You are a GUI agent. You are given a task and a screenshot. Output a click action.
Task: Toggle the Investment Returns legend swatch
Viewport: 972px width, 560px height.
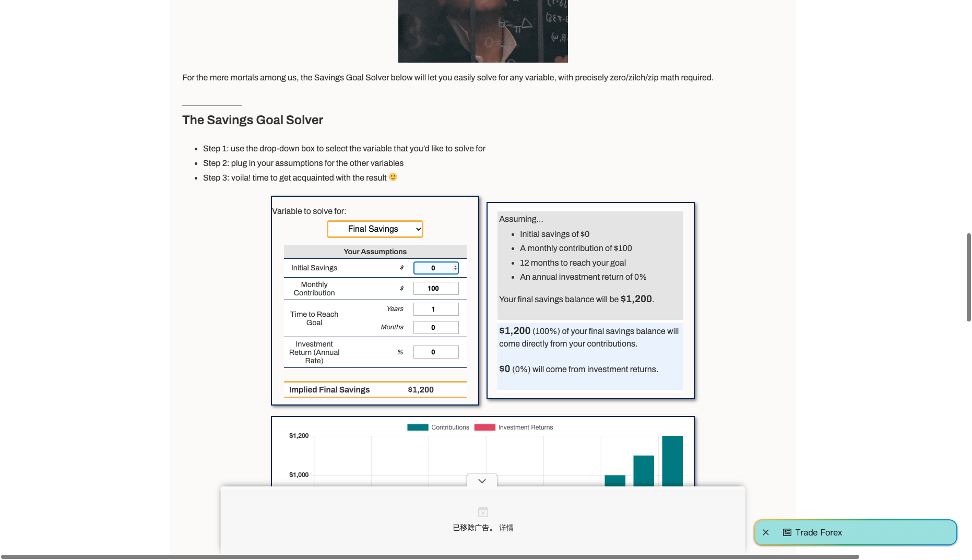(485, 427)
